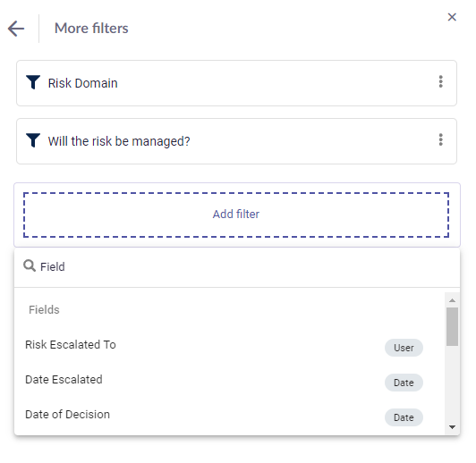Click the Add filter dashed box
Image resolution: width=476 pixels, height=463 pixels.
click(x=236, y=215)
